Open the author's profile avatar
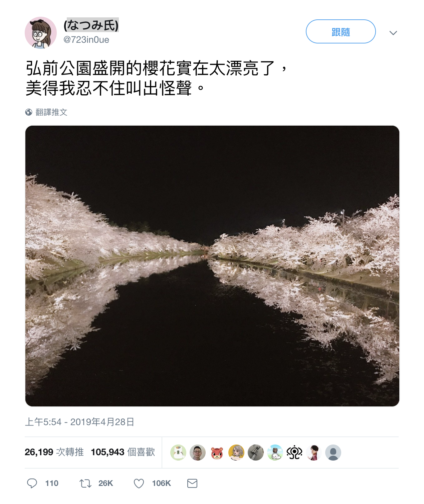 (41, 33)
